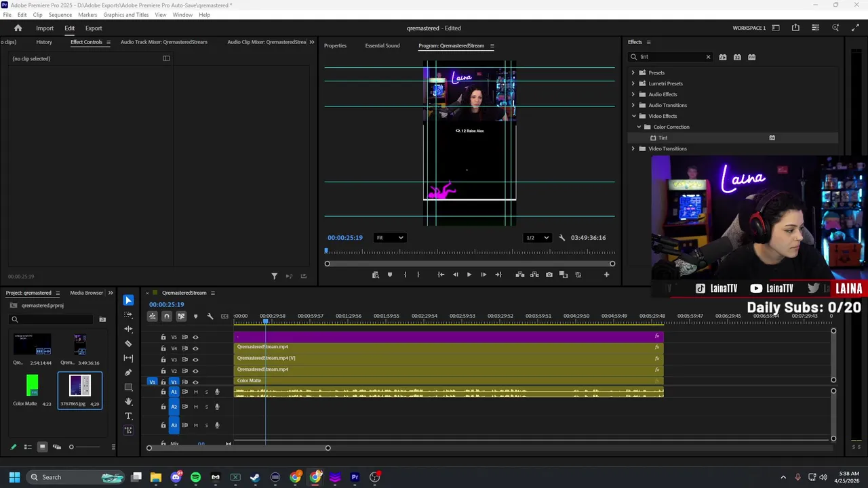The image size is (868, 488).
Task: Click the Extract button in Program monitor
Action: tap(534, 274)
